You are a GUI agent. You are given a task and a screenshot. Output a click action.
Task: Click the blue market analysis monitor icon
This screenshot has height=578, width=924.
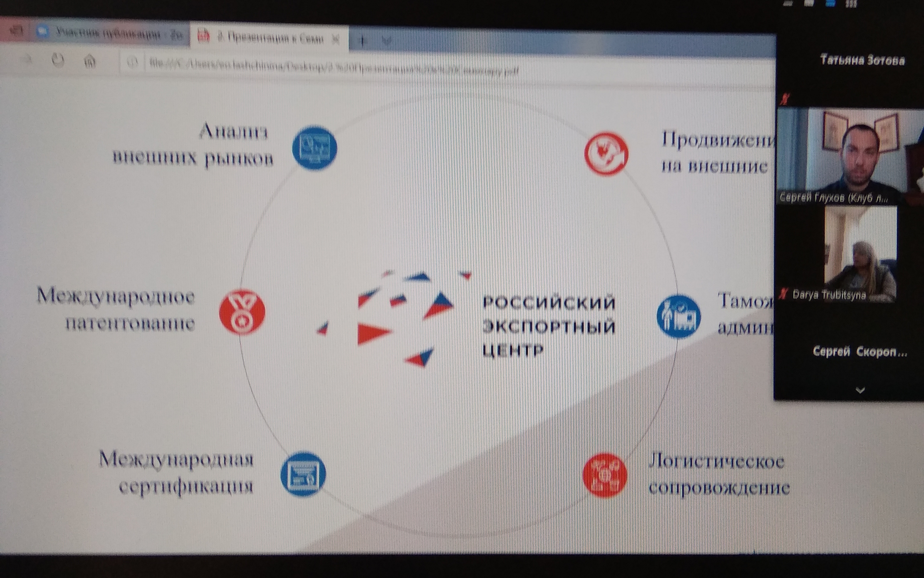(x=315, y=148)
